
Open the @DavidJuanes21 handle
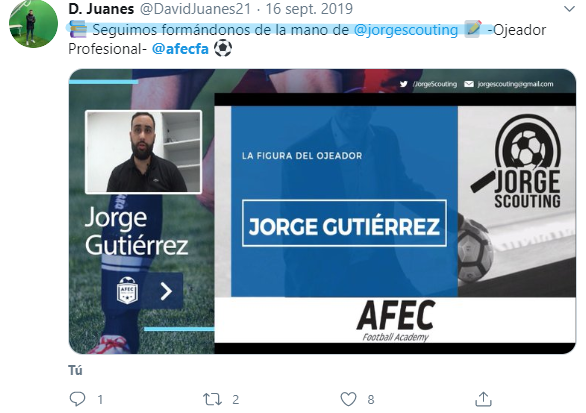tap(195, 9)
